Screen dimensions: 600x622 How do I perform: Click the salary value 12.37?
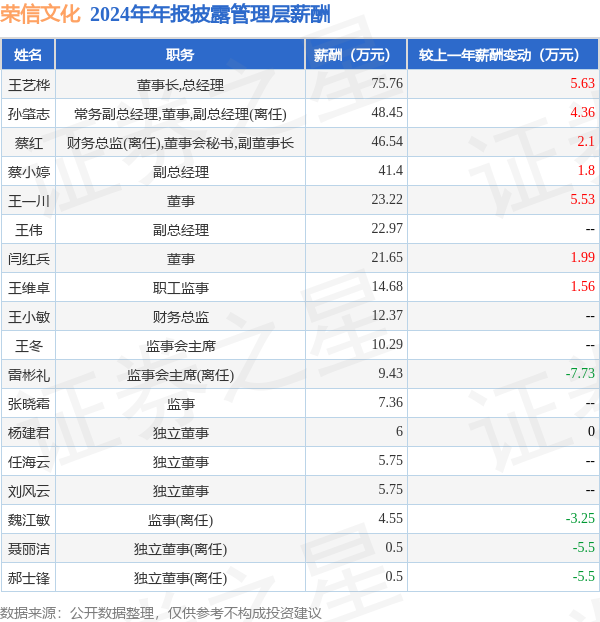[387, 315]
